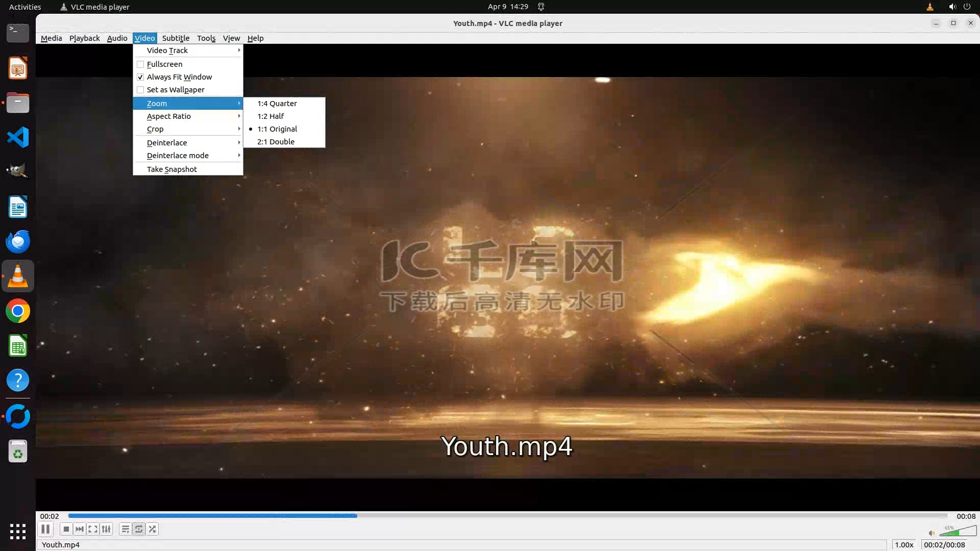Select the 2:1 Double zoom option
980x551 pixels.
pyautogui.click(x=276, y=142)
